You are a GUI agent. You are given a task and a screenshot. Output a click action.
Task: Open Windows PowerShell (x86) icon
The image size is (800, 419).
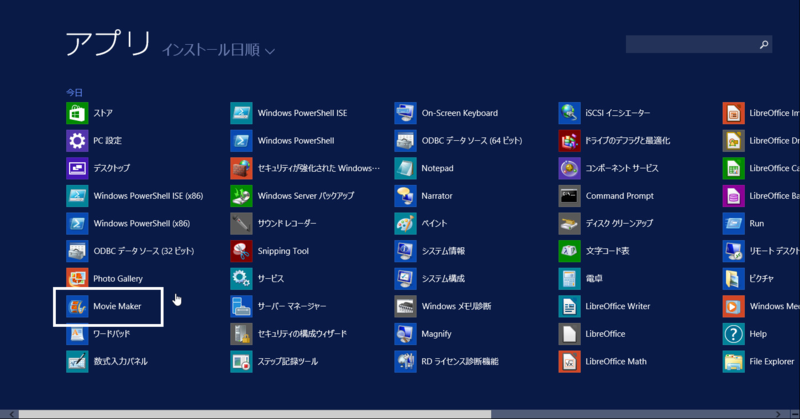click(x=77, y=223)
